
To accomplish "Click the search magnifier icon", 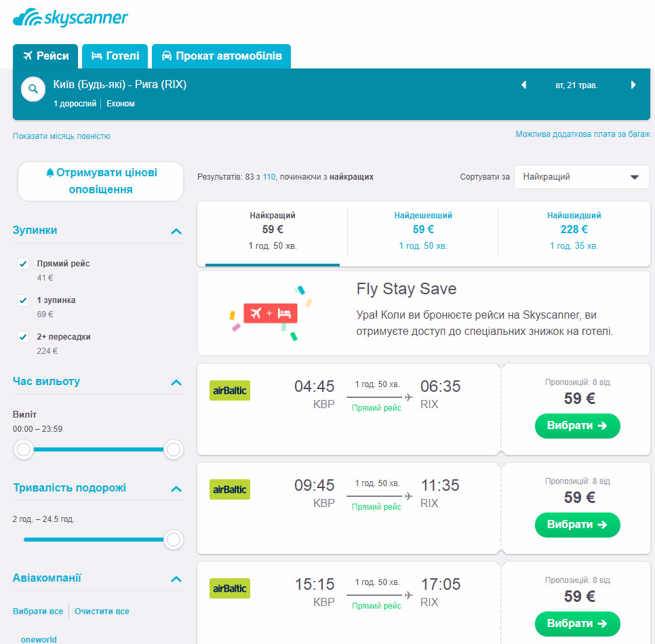I will tap(33, 89).
